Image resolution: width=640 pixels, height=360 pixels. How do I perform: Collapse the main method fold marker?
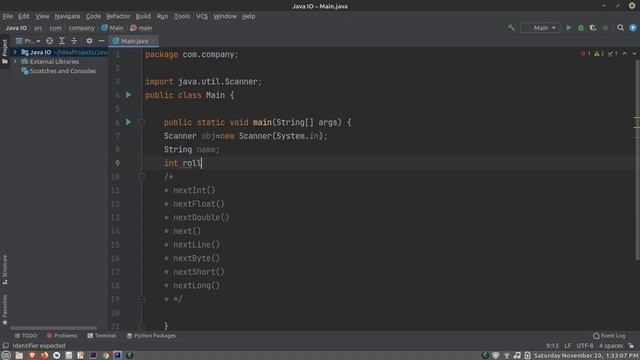tap(141, 122)
